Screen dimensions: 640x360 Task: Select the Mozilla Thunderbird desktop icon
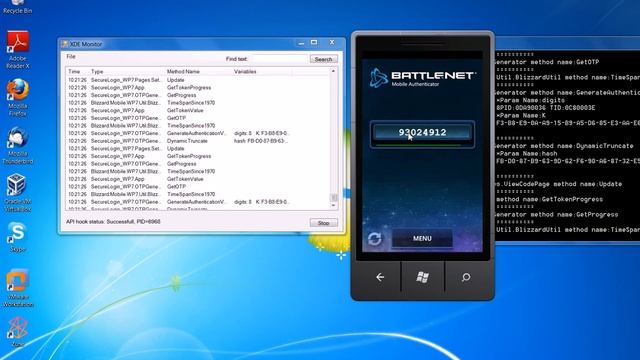(x=18, y=145)
